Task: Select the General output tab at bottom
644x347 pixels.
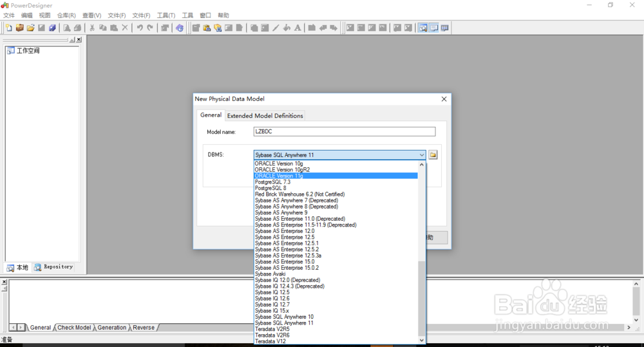Action: (x=40, y=327)
